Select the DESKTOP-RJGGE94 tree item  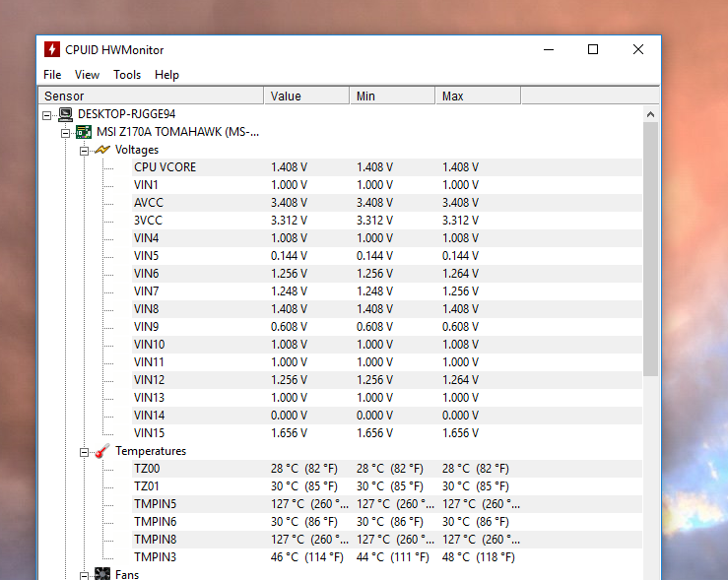126,114
